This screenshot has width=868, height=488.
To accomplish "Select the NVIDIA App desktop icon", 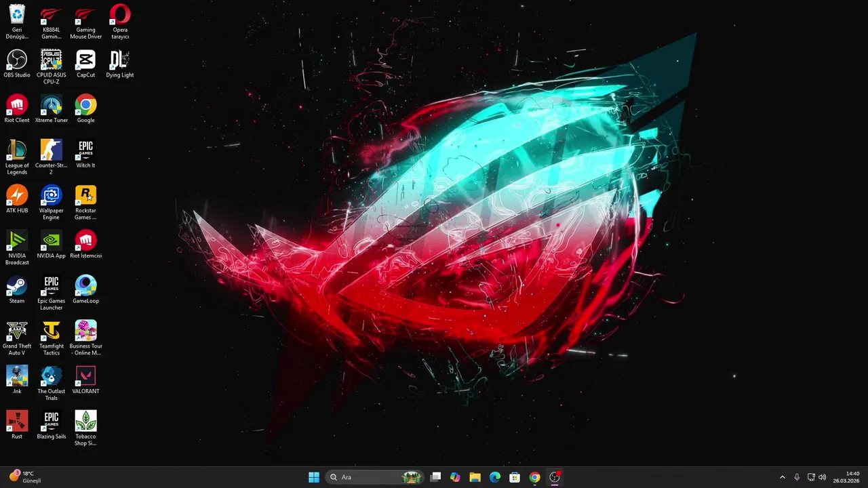I will [52, 245].
